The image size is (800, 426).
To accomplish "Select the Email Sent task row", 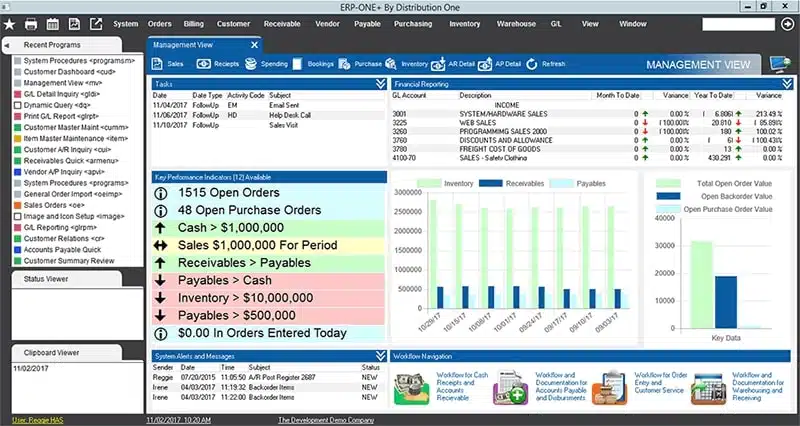I will (x=269, y=105).
